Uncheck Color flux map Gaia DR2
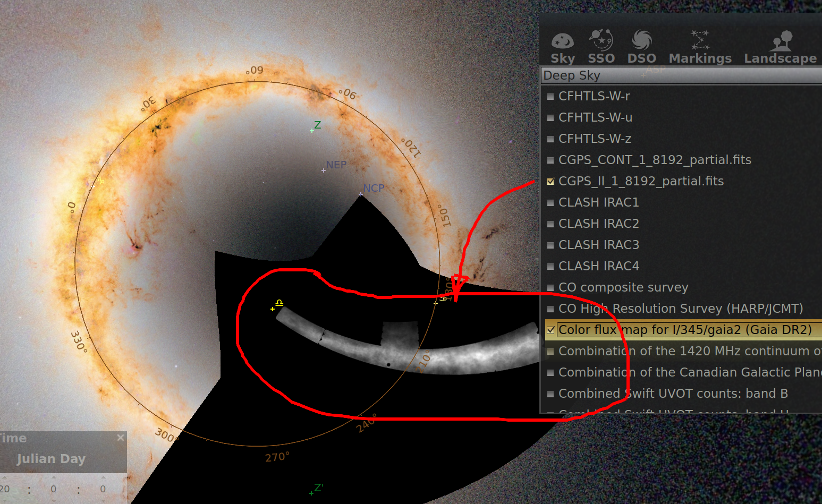Image resolution: width=822 pixels, height=504 pixels. coord(550,330)
